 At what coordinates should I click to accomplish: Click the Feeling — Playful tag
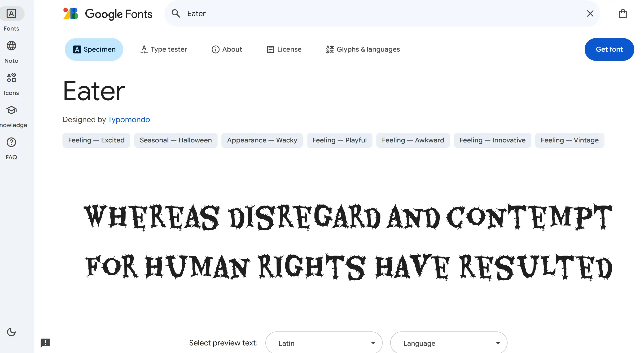(339, 140)
